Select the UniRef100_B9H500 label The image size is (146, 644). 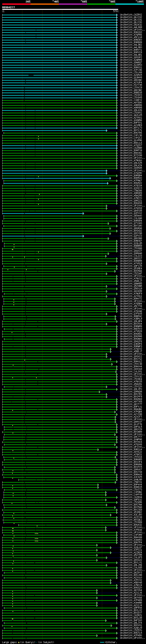coord(131,178)
